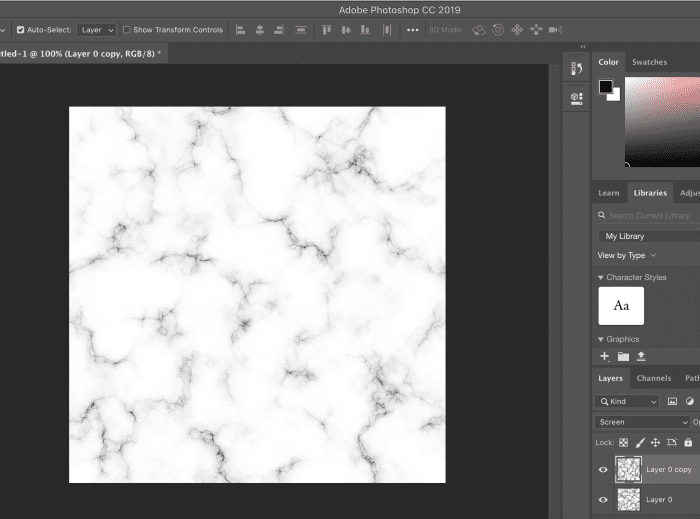Lock transparent pixels icon
Viewport: 700px width, 519px height.
tap(624, 442)
